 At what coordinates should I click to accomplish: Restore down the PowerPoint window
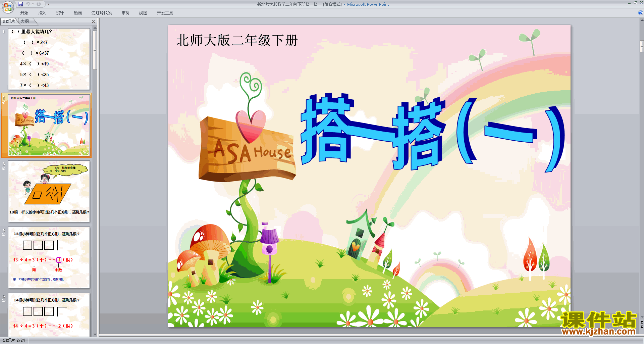(x=635, y=3)
